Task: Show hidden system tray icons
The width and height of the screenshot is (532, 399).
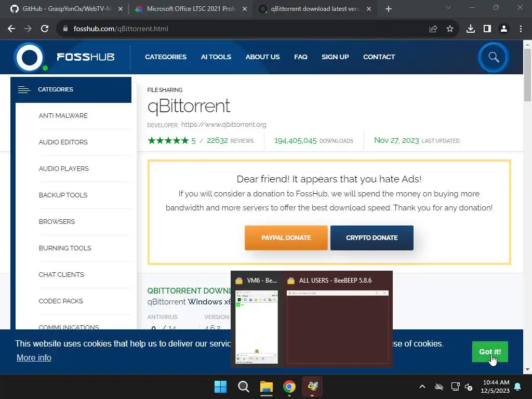Action: click(x=422, y=387)
